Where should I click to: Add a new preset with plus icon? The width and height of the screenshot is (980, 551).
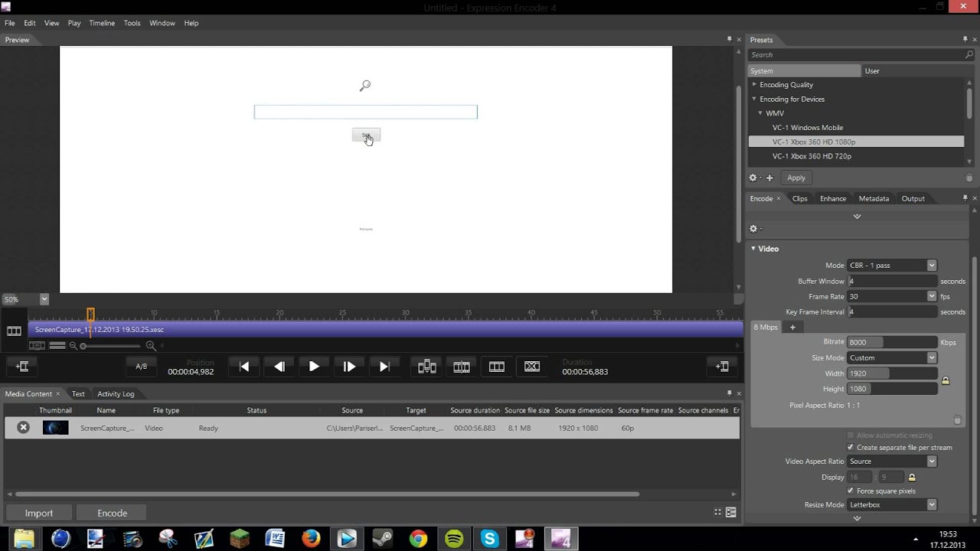769,178
